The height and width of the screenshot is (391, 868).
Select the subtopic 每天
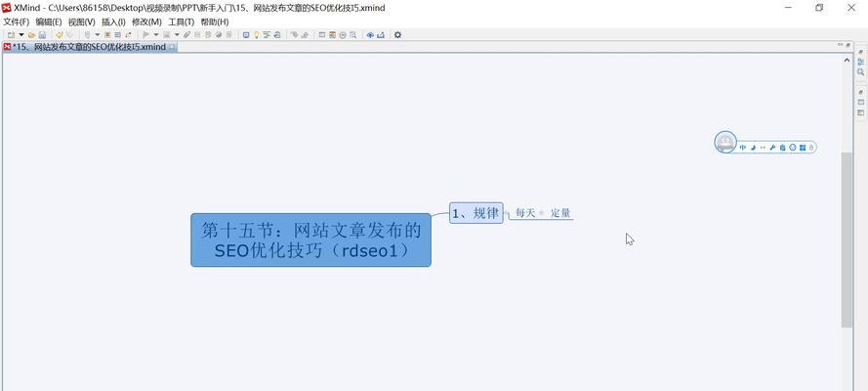tap(525, 213)
